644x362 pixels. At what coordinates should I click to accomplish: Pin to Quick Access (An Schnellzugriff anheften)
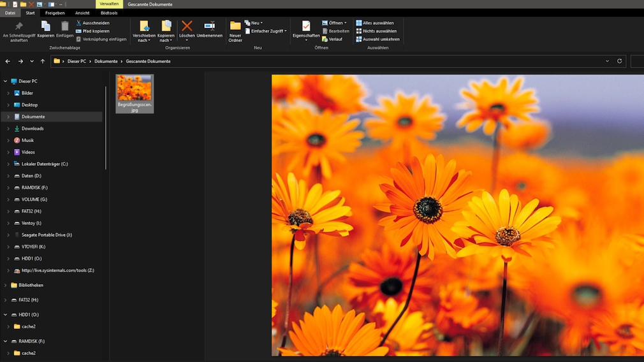pos(19,32)
